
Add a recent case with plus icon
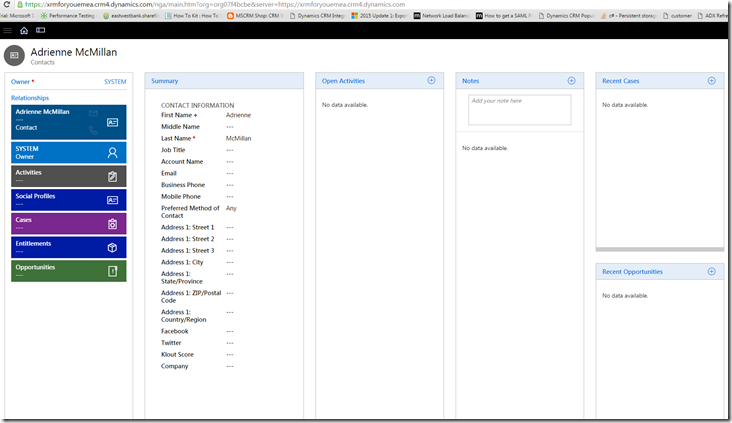click(711, 81)
